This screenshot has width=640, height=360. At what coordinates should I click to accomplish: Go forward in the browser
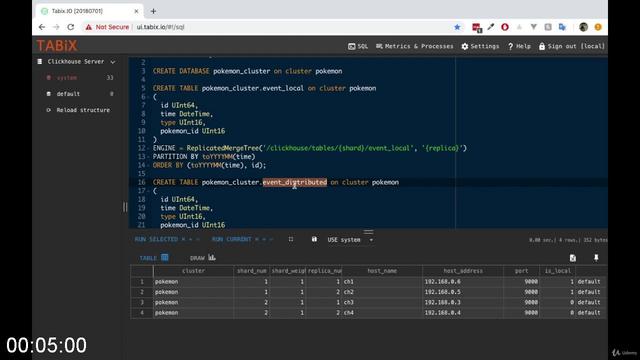tap(56, 27)
